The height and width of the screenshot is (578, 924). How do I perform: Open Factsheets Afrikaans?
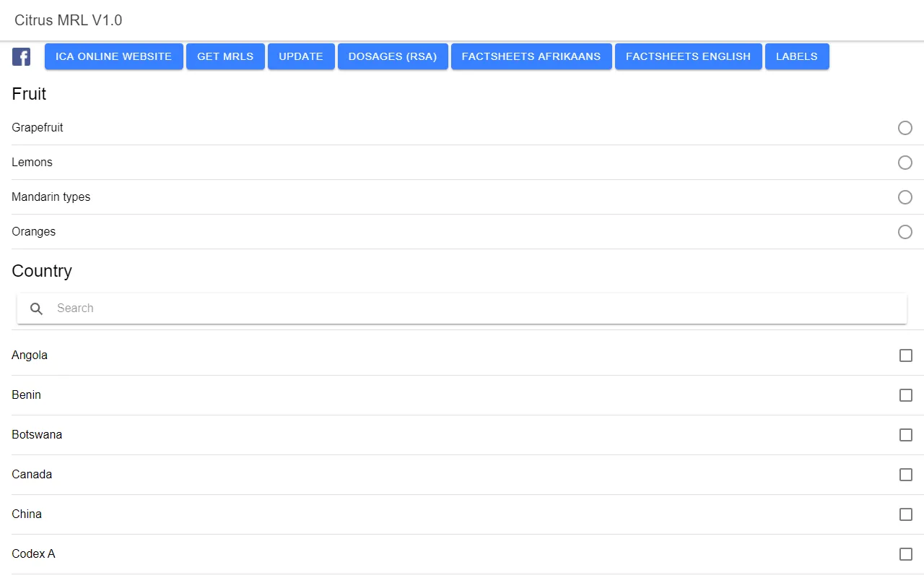tap(531, 56)
